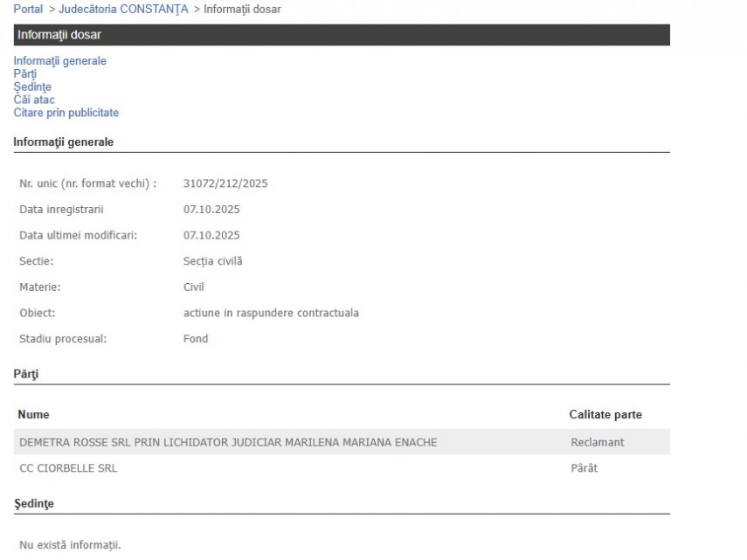Click the dark Informații dosar header bar
Viewport: 747px width, 560px height.
(341, 35)
